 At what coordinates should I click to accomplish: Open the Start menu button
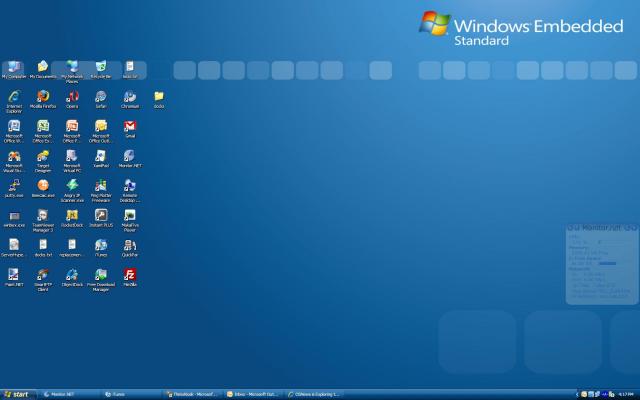click(18, 394)
